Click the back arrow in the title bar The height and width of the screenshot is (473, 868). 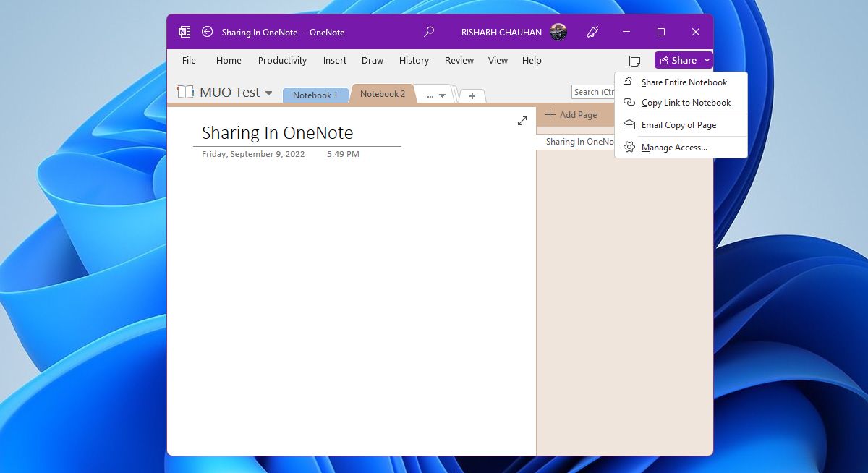click(208, 32)
